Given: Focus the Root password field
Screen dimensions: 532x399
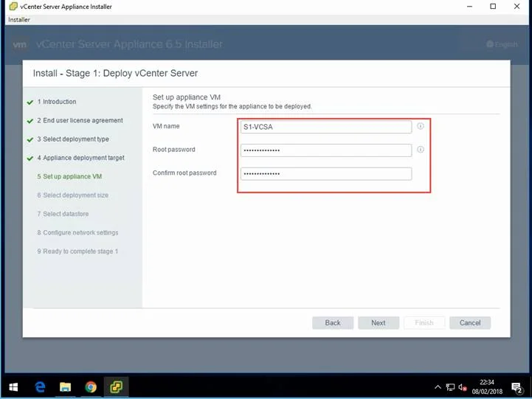Looking at the screenshot, I should [x=326, y=150].
